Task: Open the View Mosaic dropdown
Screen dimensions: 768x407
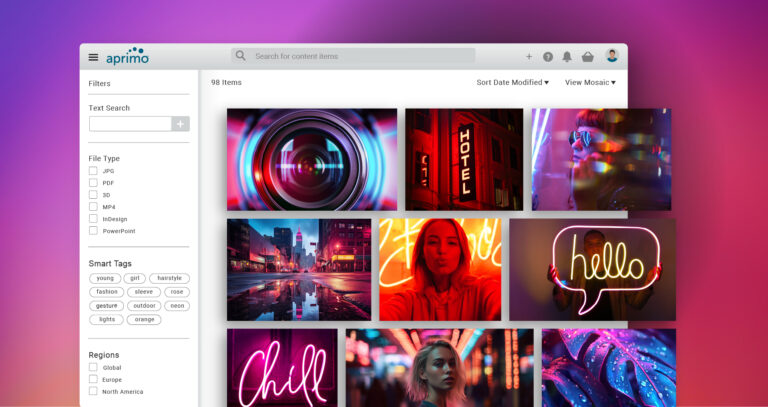Action: pyautogui.click(x=590, y=82)
